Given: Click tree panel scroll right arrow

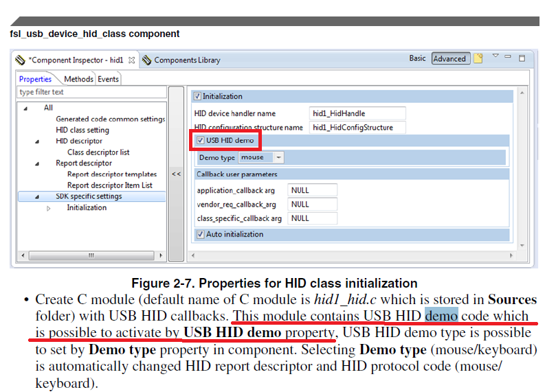Looking at the screenshot, I should [161, 255].
